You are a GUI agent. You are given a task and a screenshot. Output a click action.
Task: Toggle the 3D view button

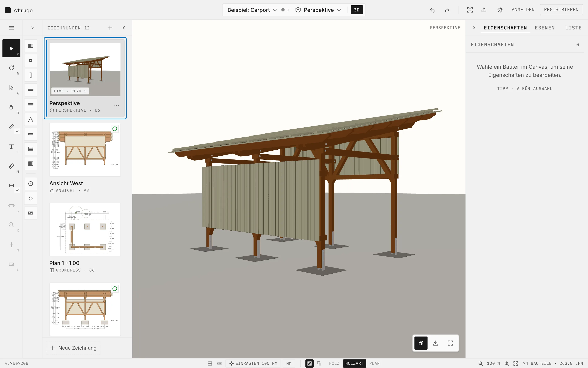click(356, 10)
